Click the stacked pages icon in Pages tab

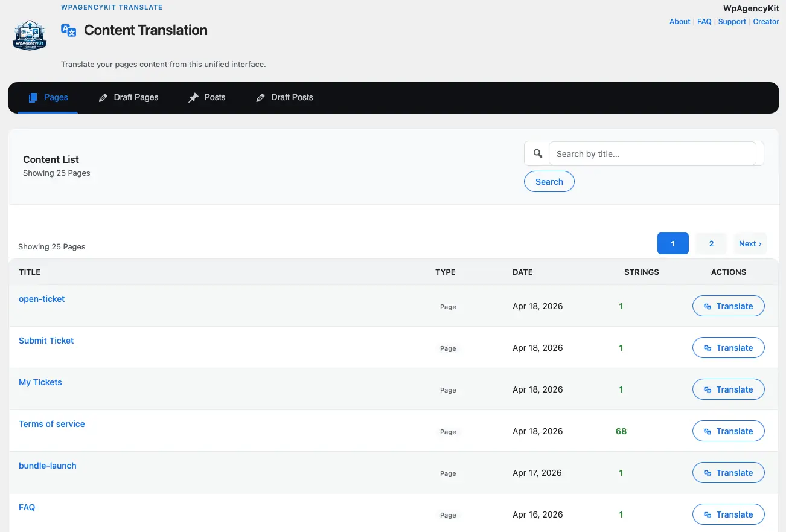click(33, 97)
